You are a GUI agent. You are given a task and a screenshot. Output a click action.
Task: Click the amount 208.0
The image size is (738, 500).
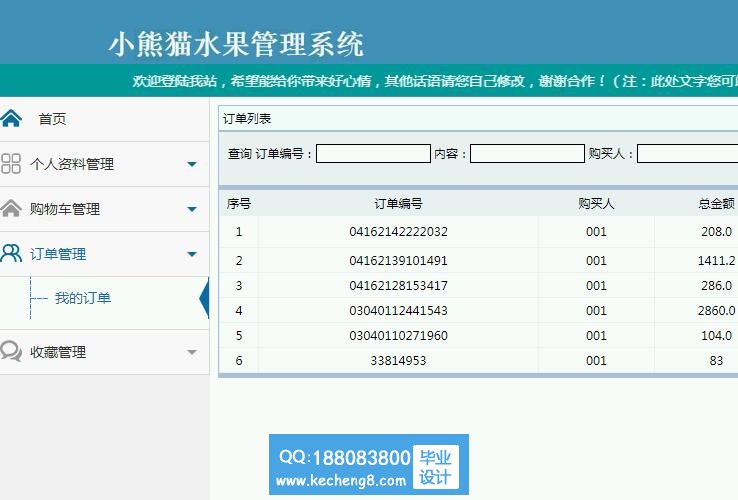716,232
